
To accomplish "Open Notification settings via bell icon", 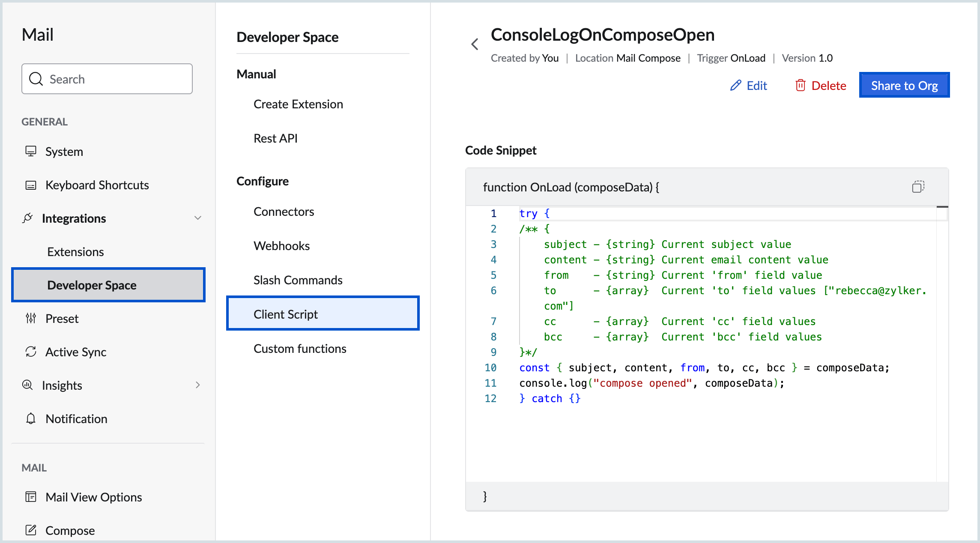I will (x=30, y=418).
